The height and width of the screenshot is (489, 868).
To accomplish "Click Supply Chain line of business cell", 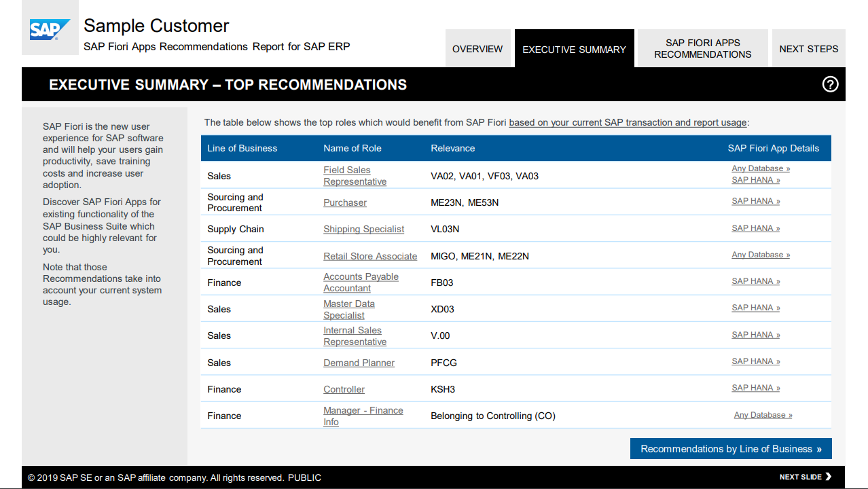I will coord(236,229).
